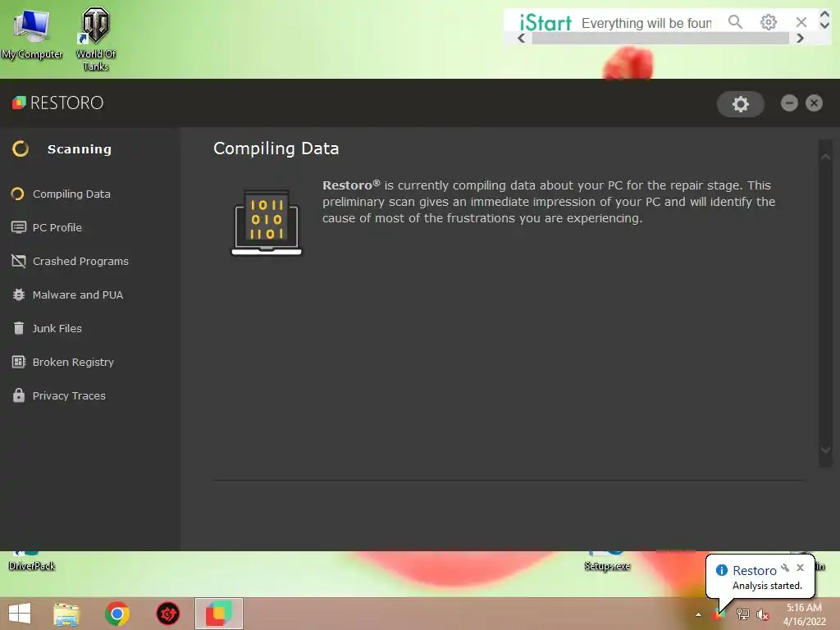
Task: Click the Crashed Programs icon
Action: (18, 261)
